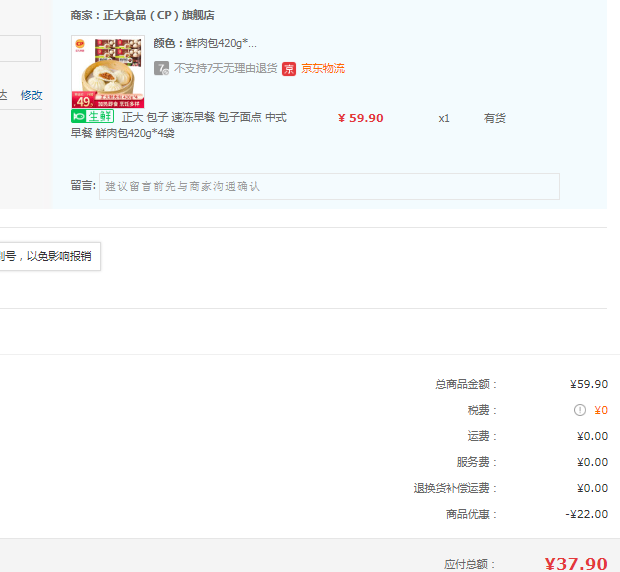The height and width of the screenshot is (572, 620).
Task: Click the 服务费 label
Action: click(476, 462)
